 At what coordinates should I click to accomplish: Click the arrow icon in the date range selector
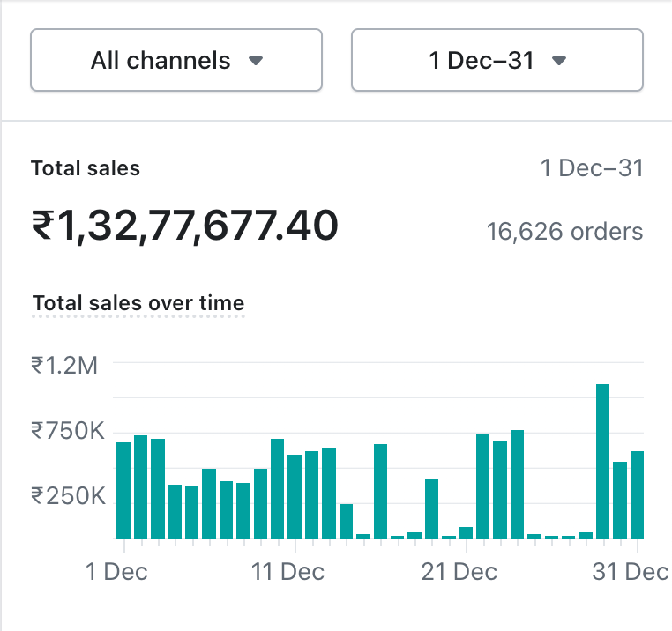pyautogui.click(x=558, y=62)
